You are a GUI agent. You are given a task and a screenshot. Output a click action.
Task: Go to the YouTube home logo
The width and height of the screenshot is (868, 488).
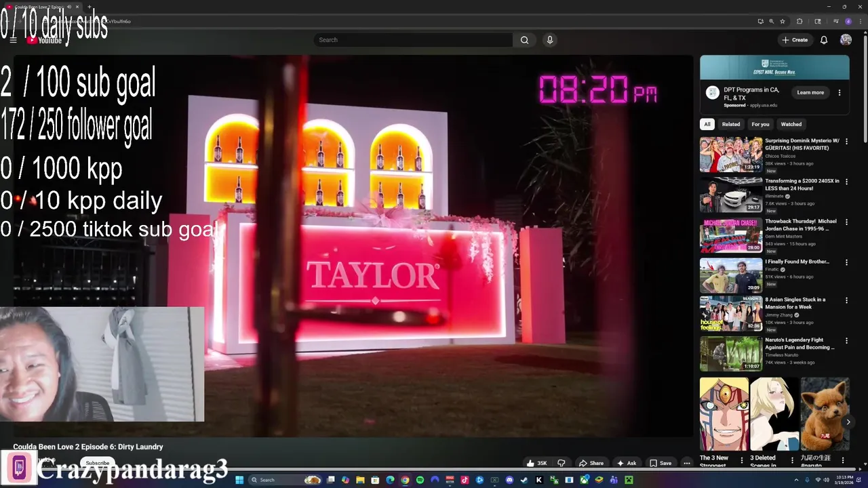(x=44, y=40)
